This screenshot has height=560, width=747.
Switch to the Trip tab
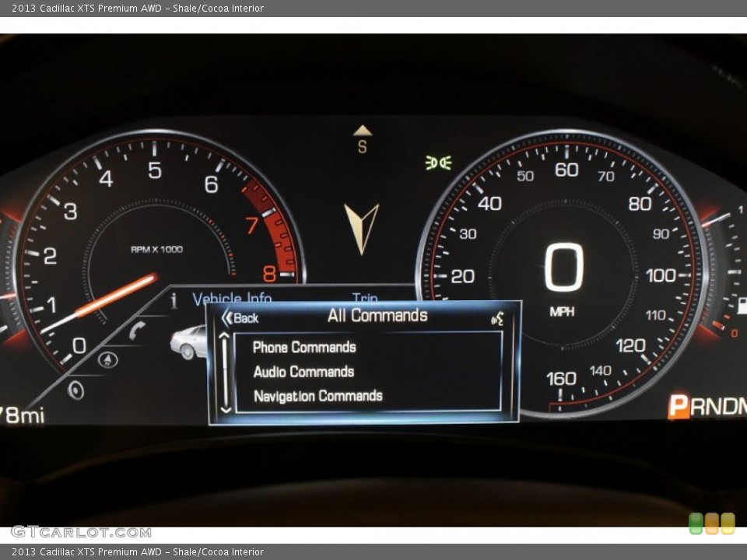click(x=365, y=298)
